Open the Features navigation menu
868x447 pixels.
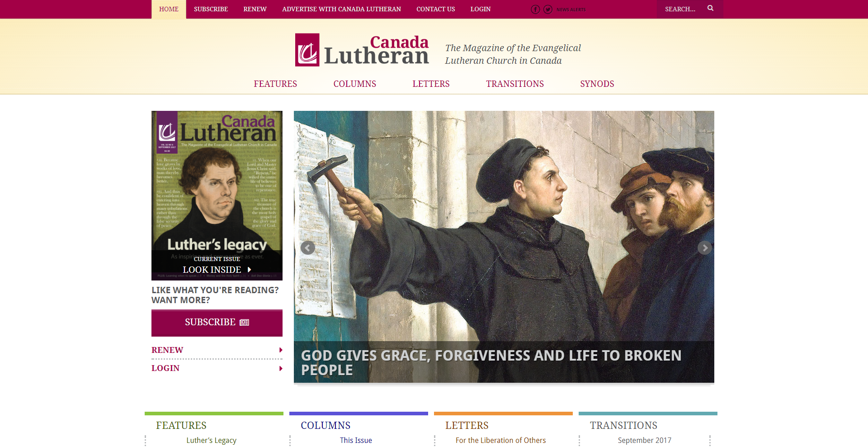tap(275, 84)
